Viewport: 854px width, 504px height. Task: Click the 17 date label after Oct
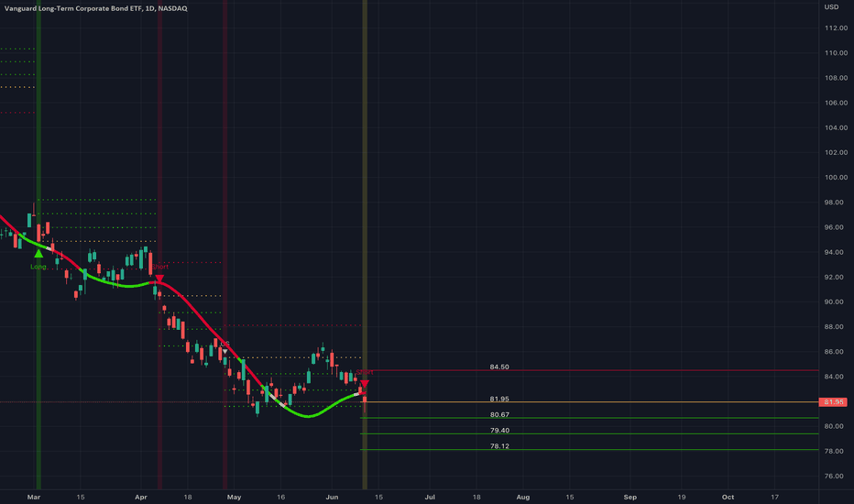[x=774, y=497]
